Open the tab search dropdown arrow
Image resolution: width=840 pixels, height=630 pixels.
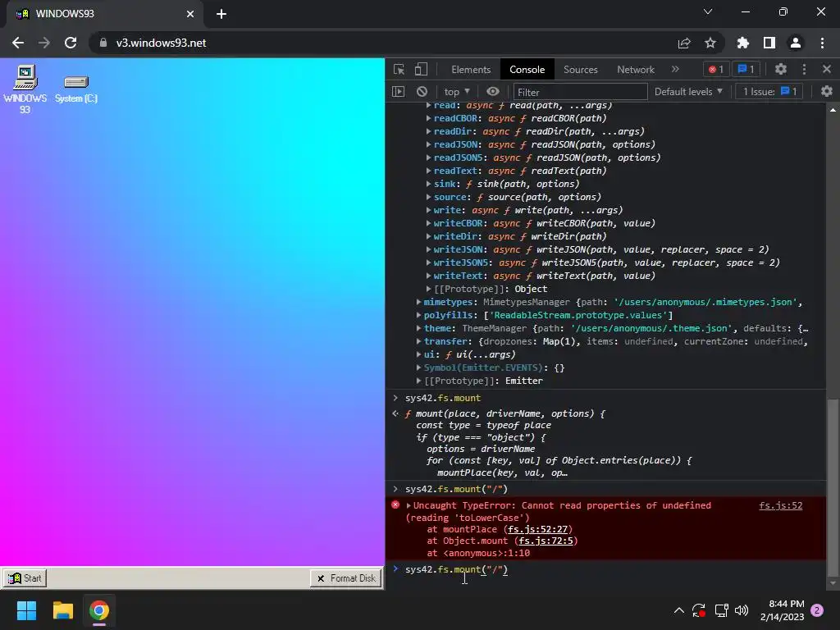[708, 11]
